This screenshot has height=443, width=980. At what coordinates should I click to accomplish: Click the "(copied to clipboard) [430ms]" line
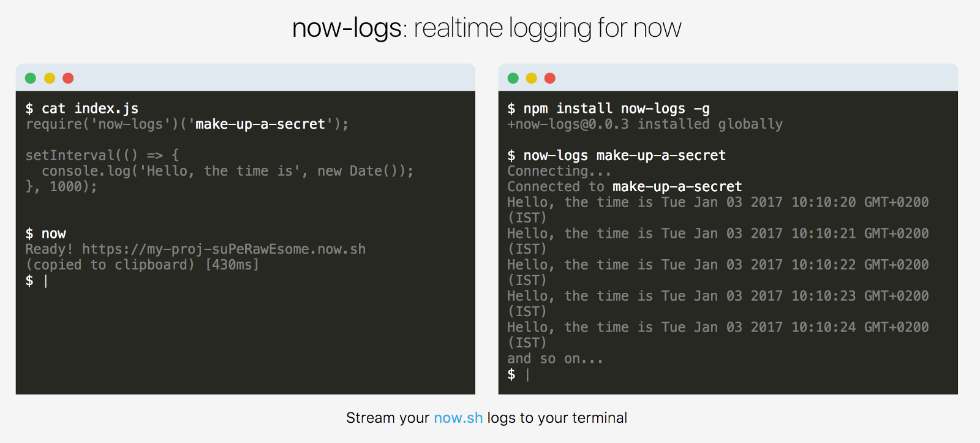point(142,265)
